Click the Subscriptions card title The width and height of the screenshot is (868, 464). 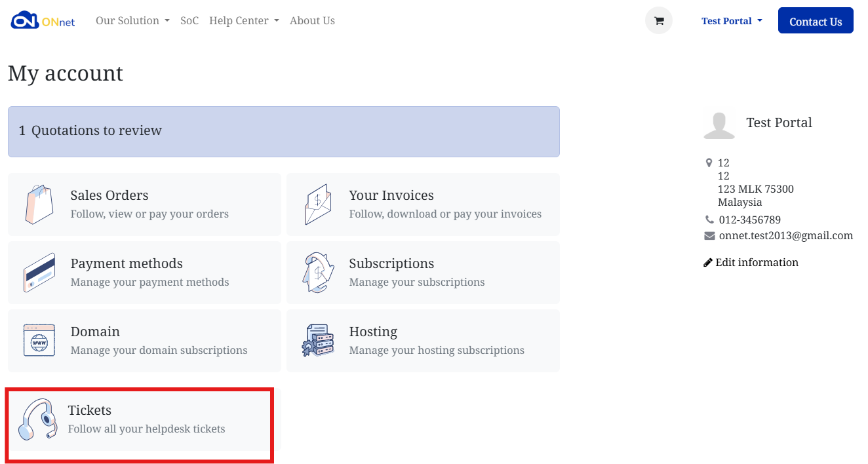click(391, 263)
